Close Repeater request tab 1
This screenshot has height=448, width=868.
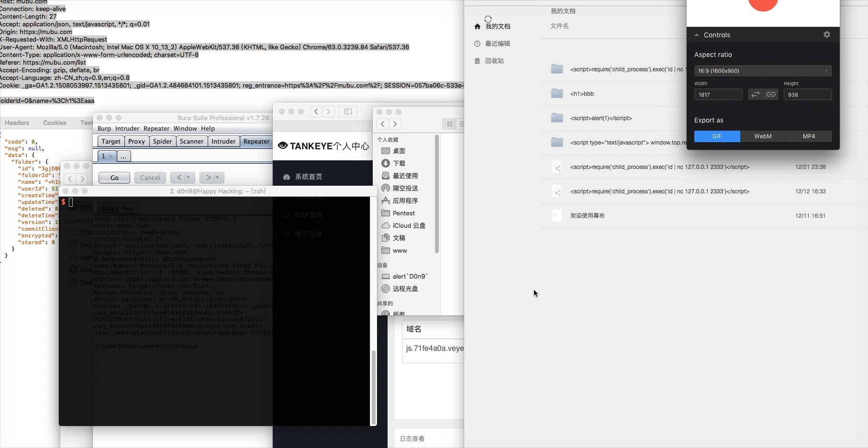[111, 157]
